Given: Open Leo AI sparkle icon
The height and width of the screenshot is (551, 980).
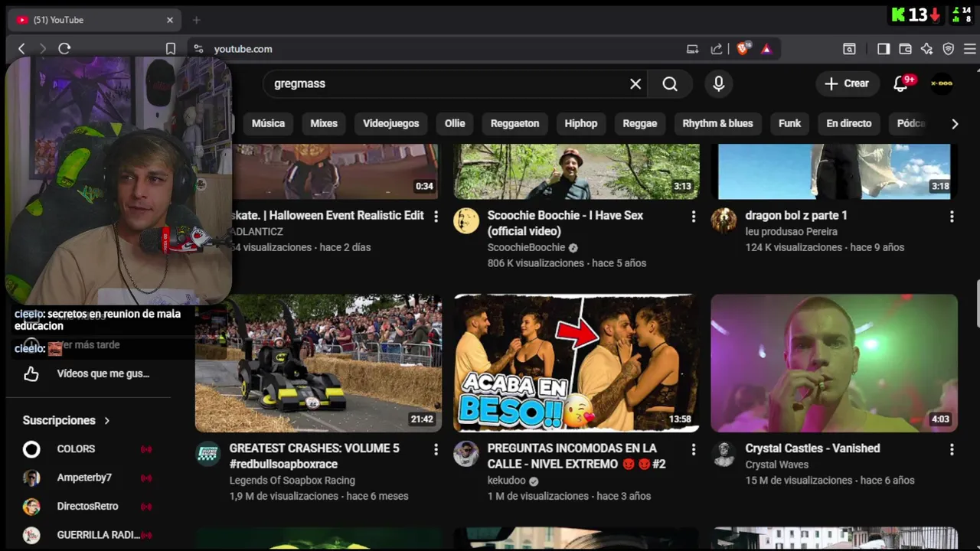Looking at the screenshot, I should (x=926, y=49).
